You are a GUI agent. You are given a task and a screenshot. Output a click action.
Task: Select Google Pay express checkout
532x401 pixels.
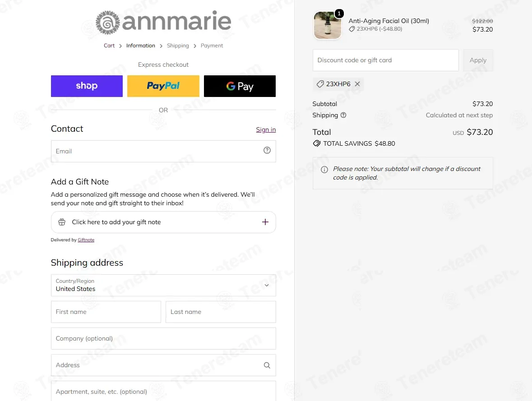[240, 86]
